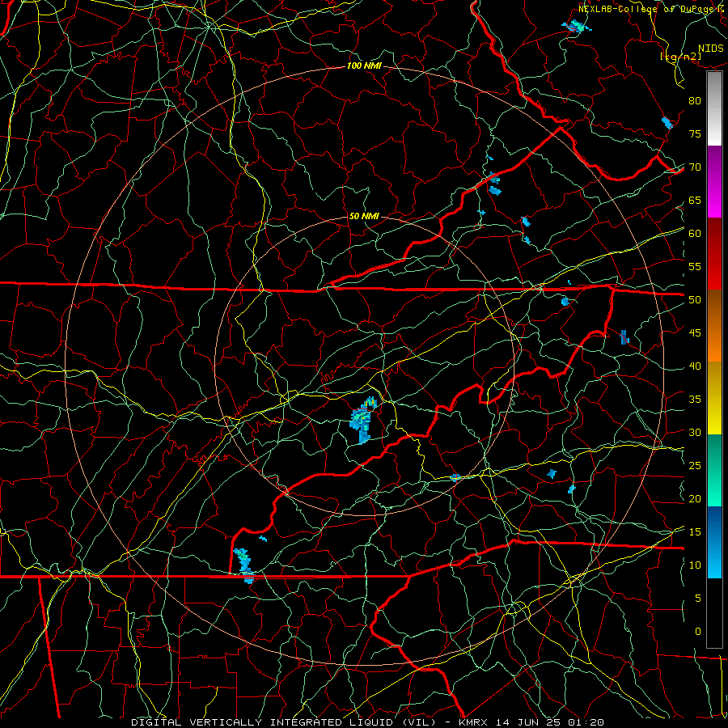728x728 pixels.
Task: Click the 01:20 timestamp
Action: 586,722
